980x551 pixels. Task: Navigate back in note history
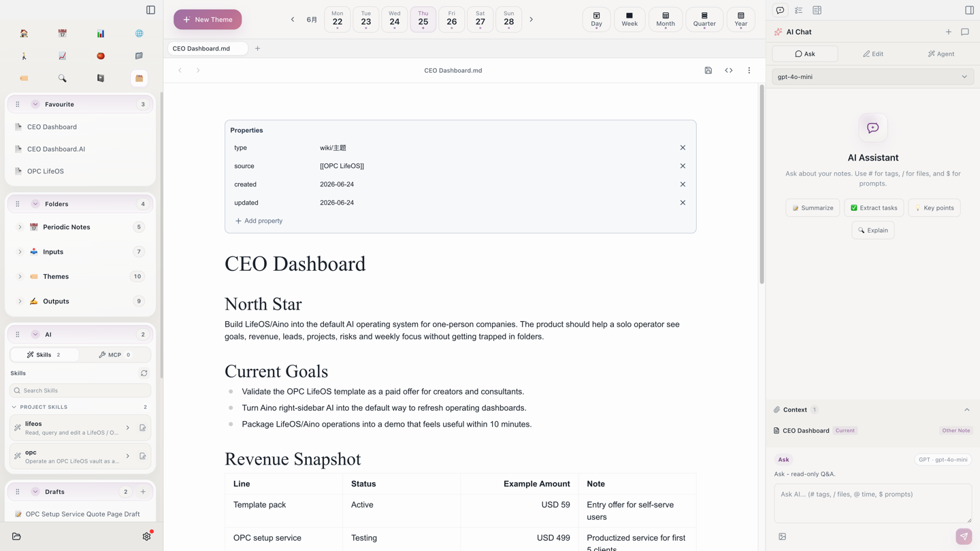(x=180, y=70)
